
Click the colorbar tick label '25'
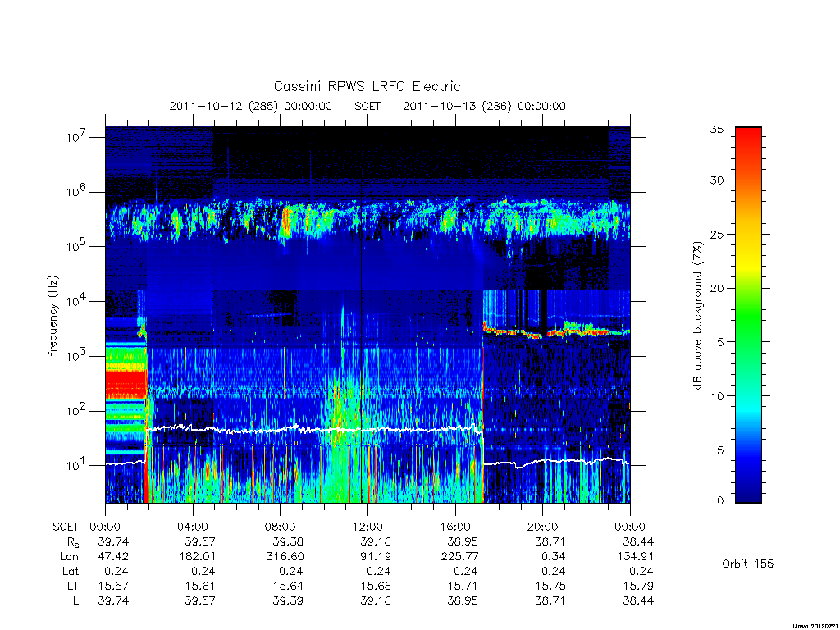(x=717, y=234)
